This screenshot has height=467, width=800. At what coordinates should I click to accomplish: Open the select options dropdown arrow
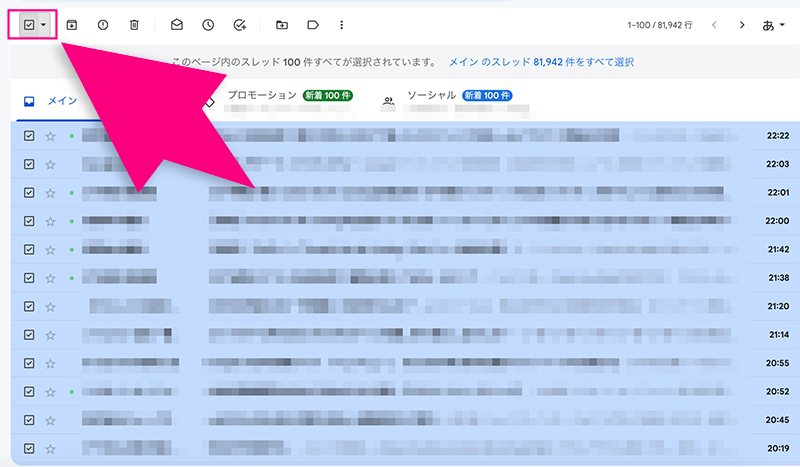[43, 24]
